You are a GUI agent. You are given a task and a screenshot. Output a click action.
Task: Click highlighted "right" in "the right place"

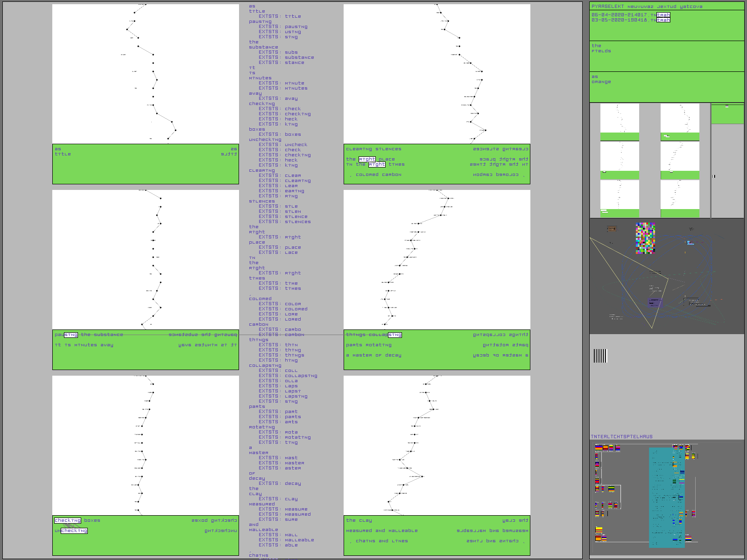[367, 159]
